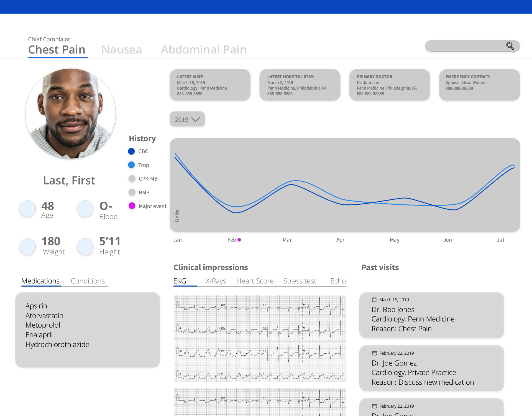The height and width of the screenshot is (416, 532).
Task: Switch to the Nausea complaint tab
Action: click(122, 50)
